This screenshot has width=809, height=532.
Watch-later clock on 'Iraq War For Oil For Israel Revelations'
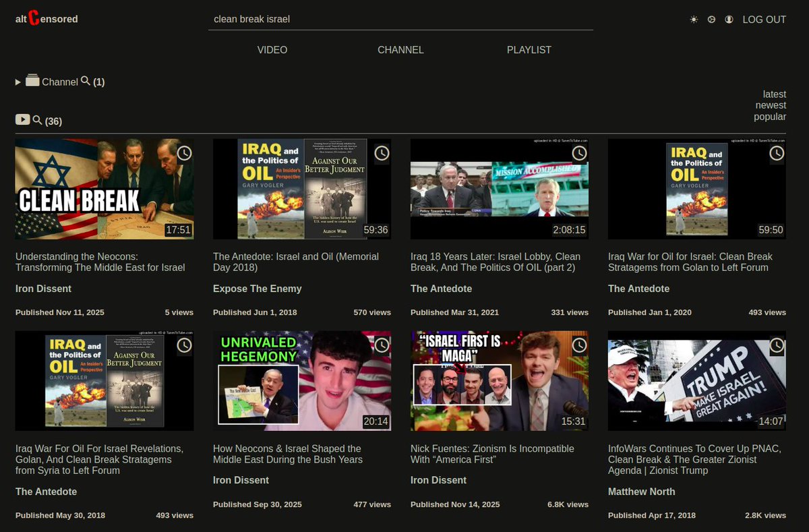184,345
